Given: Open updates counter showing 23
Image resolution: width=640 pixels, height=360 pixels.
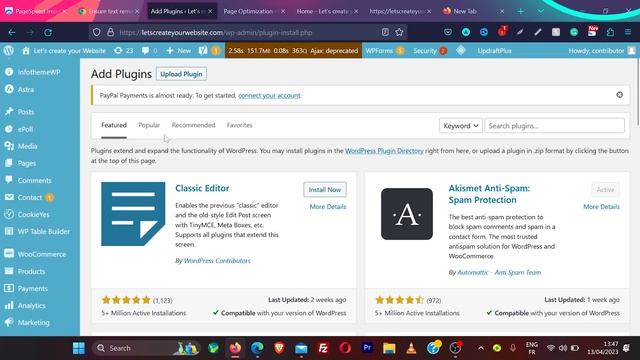Looking at the screenshot, I should pos(124,51).
